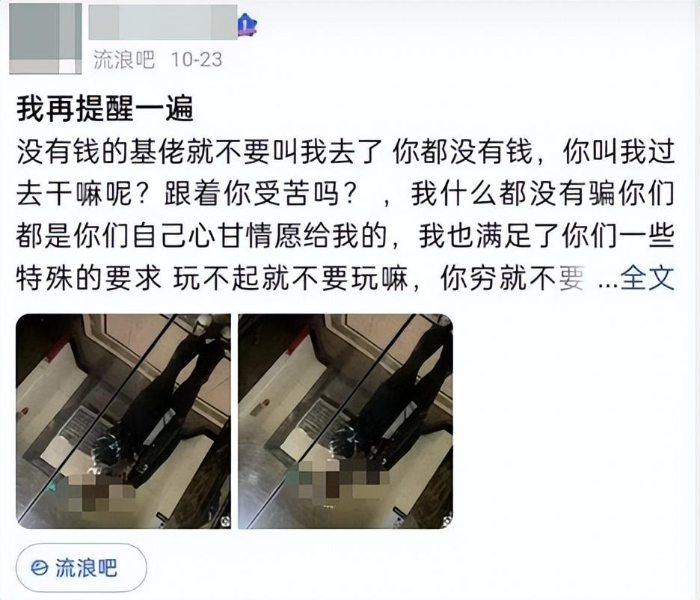Click the blue level badge beside the username

(x=248, y=24)
